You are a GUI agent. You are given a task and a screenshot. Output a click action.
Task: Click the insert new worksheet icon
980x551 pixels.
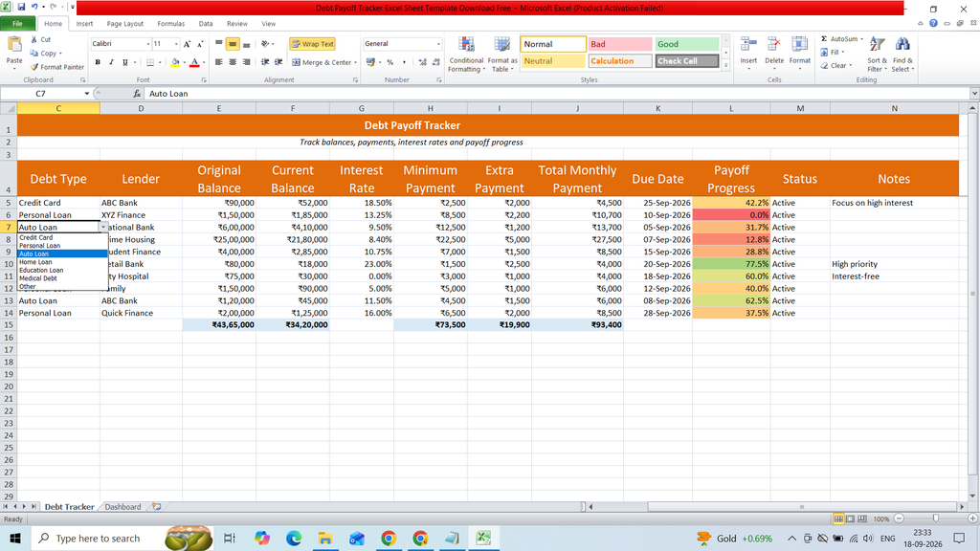157,507
